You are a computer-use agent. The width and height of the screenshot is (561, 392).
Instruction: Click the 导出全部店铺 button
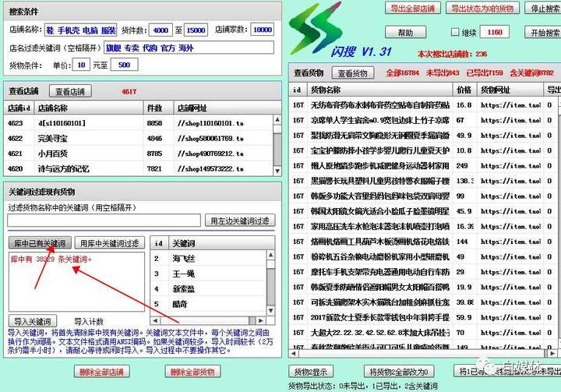pyautogui.click(x=412, y=9)
